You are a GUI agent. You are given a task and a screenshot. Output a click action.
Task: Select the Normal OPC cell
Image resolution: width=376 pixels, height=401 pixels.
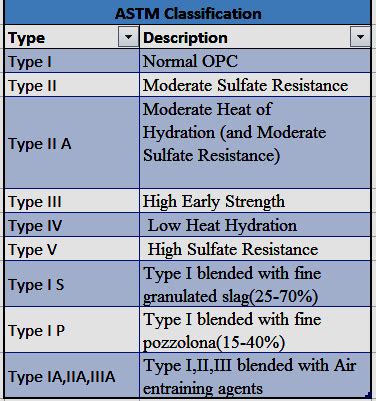(x=255, y=61)
